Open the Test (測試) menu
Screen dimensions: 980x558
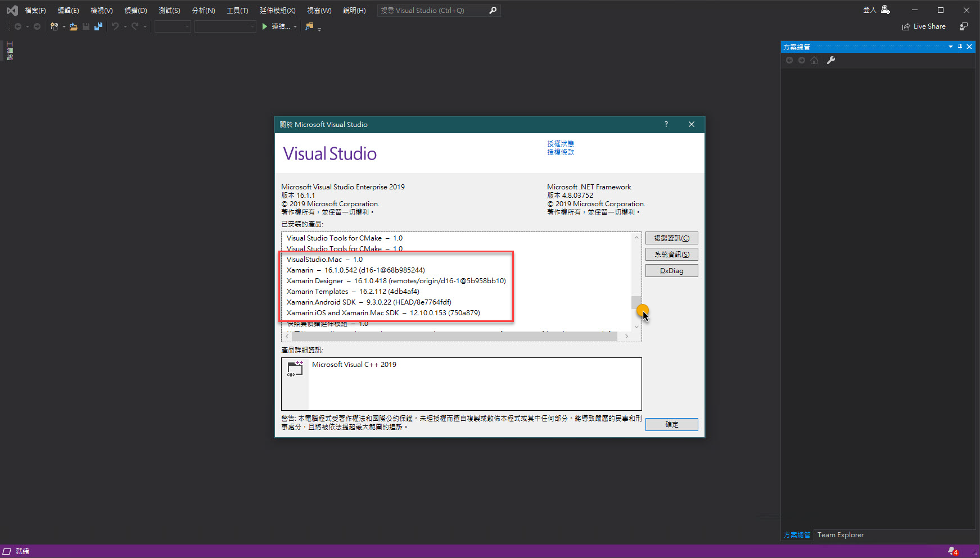[x=169, y=10]
